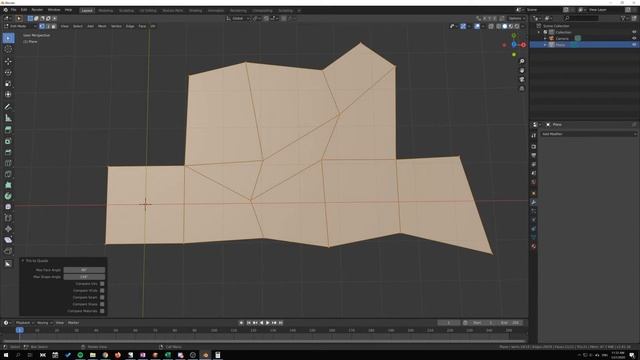Click the zoom magnifier viewport icon
Viewport: 640px width, 360px height.
click(522, 61)
